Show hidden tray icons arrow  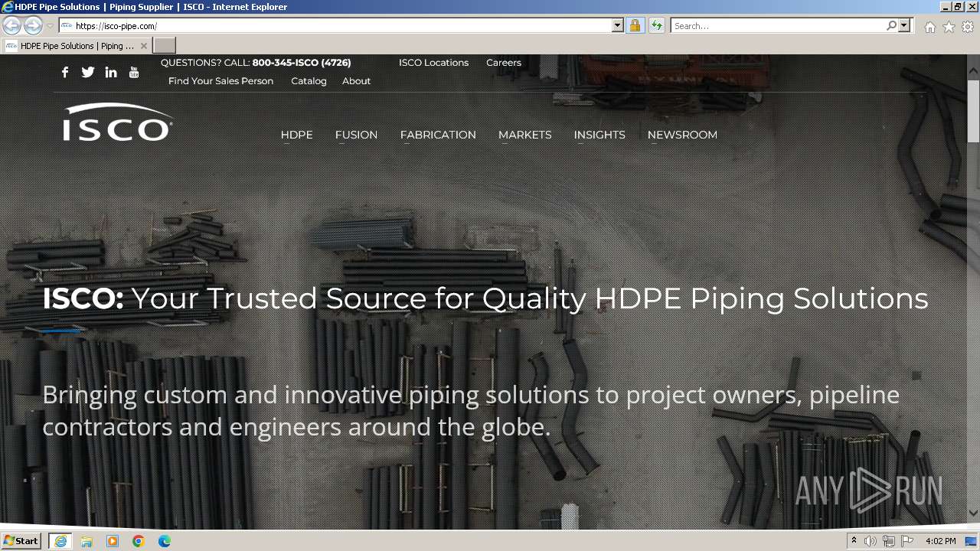click(854, 541)
